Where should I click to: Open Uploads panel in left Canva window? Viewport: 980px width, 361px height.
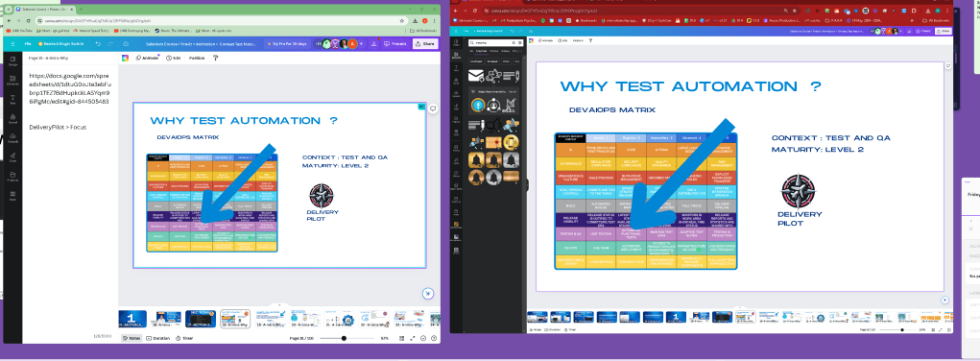(x=12, y=139)
